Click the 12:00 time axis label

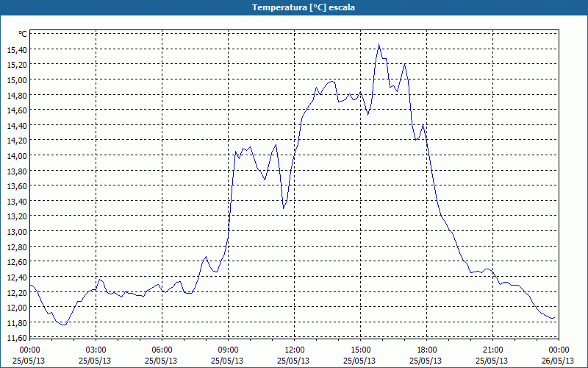[294, 350]
